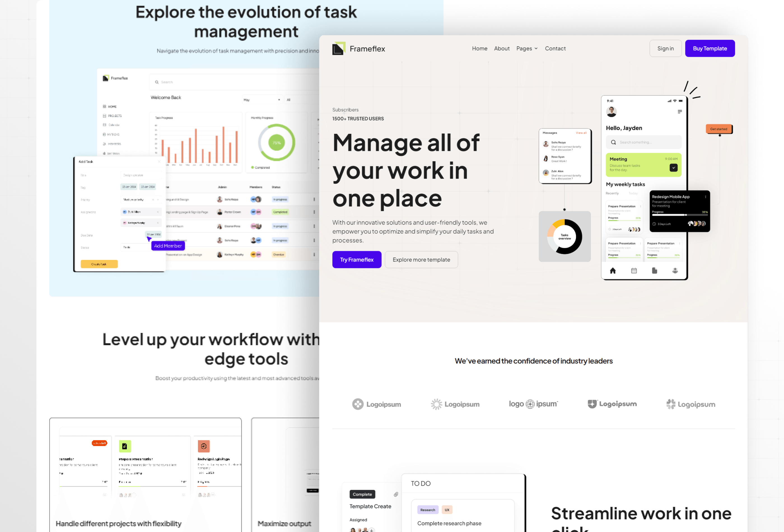Click the bottom navigation home icon on mobile

pyautogui.click(x=612, y=272)
